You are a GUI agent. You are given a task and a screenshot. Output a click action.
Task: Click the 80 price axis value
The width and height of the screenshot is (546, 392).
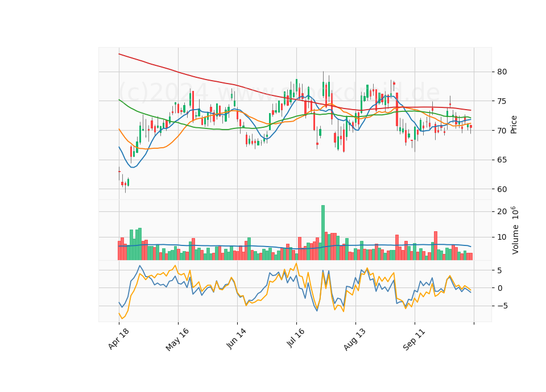pyautogui.click(x=502, y=72)
